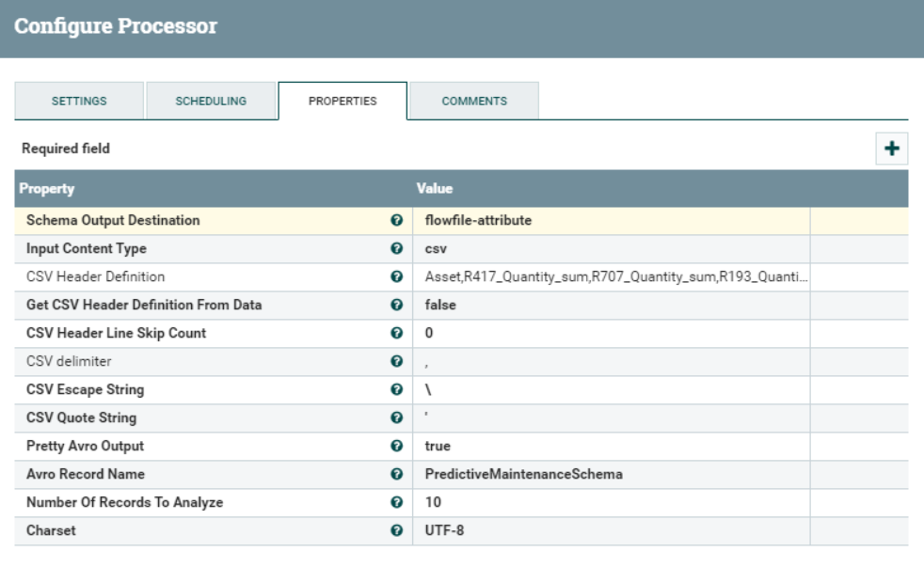Image resolution: width=924 pixels, height=567 pixels.
Task: Edit the CSV Quote String value
Action: [x=611, y=418]
